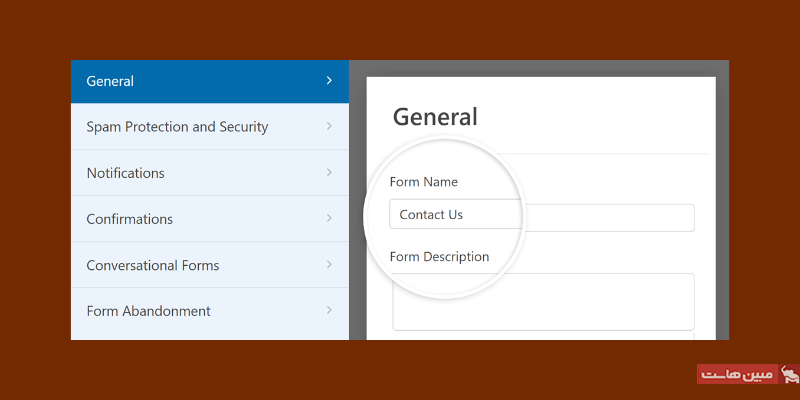Expand Conversational Forms via its arrow
Image resolution: width=800 pixels, height=400 pixels.
click(329, 265)
